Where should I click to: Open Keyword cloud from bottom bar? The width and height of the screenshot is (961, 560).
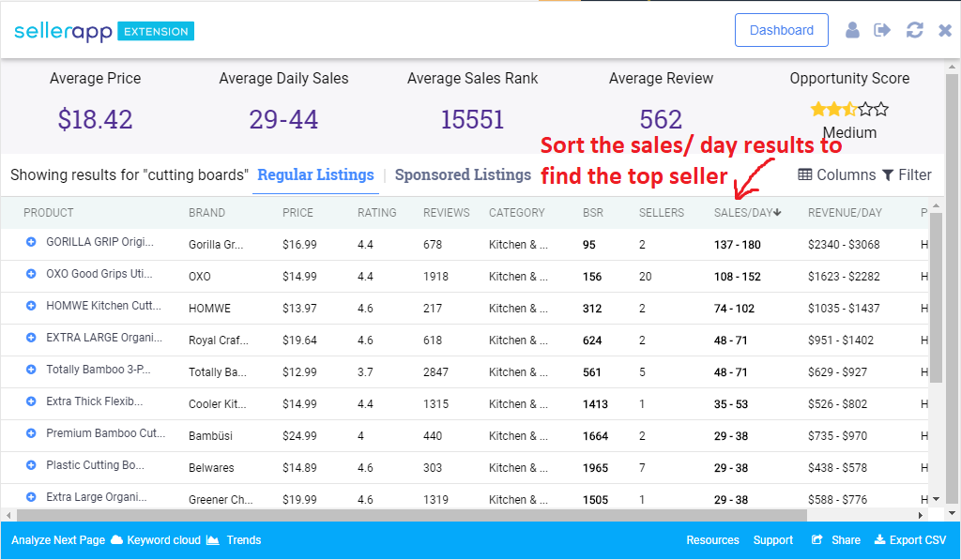click(x=157, y=539)
